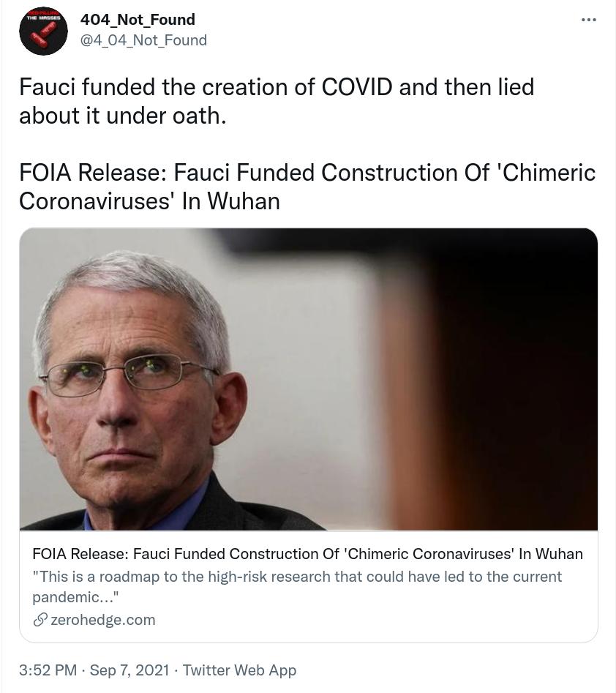Click the 3:52 PM timestamp
The width and height of the screenshot is (616, 693).
point(48,670)
